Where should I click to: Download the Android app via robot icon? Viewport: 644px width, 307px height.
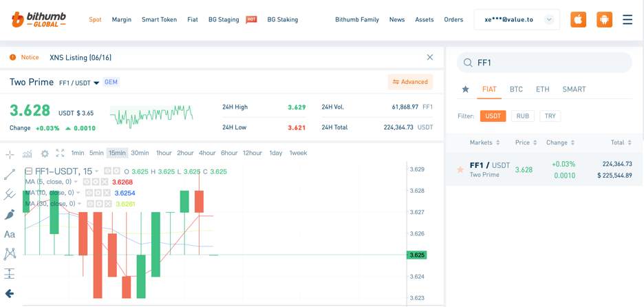pos(604,20)
